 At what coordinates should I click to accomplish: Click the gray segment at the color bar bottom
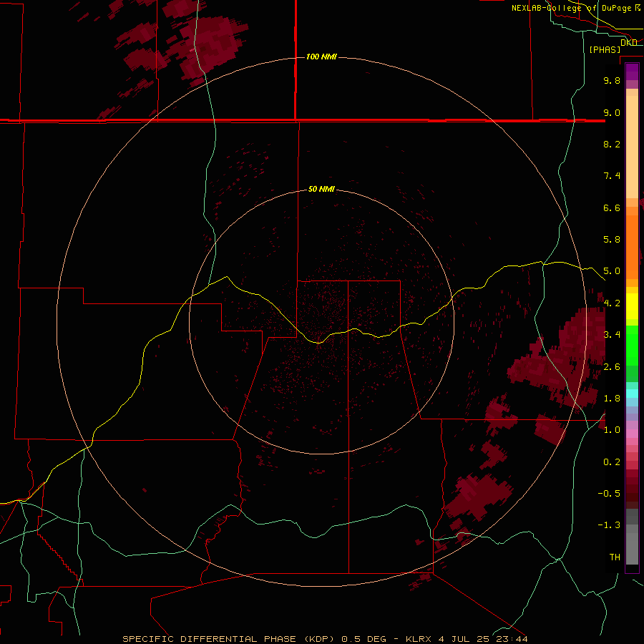pos(632,548)
